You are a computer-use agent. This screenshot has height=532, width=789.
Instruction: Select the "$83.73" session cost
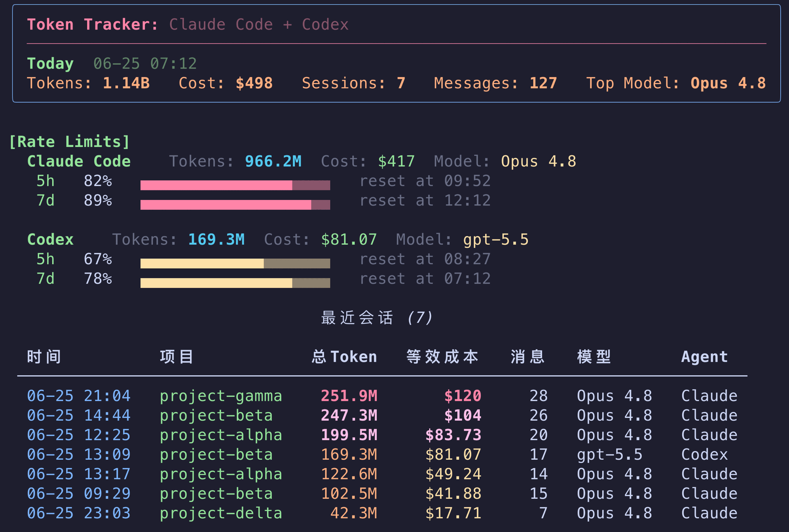(x=453, y=435)
